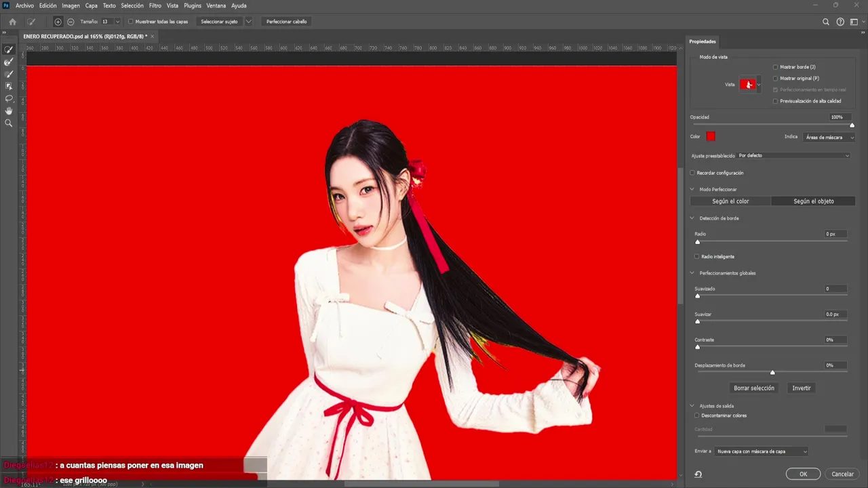The width and height of the screenshot is (868, 488).
Task: Select the Brush tool in left toolbar
Action: point(9,75)
